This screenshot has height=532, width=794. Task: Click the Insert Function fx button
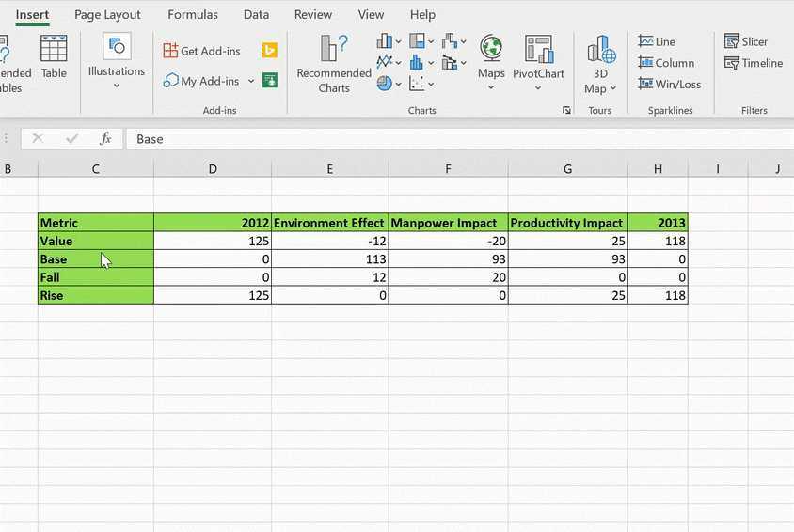point(105,138)
